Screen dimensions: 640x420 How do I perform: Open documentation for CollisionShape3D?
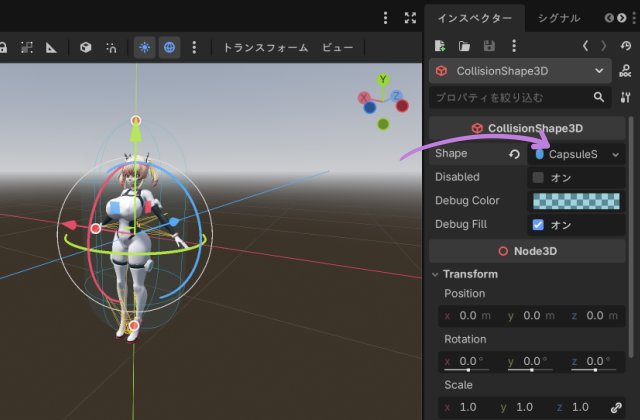625,71
